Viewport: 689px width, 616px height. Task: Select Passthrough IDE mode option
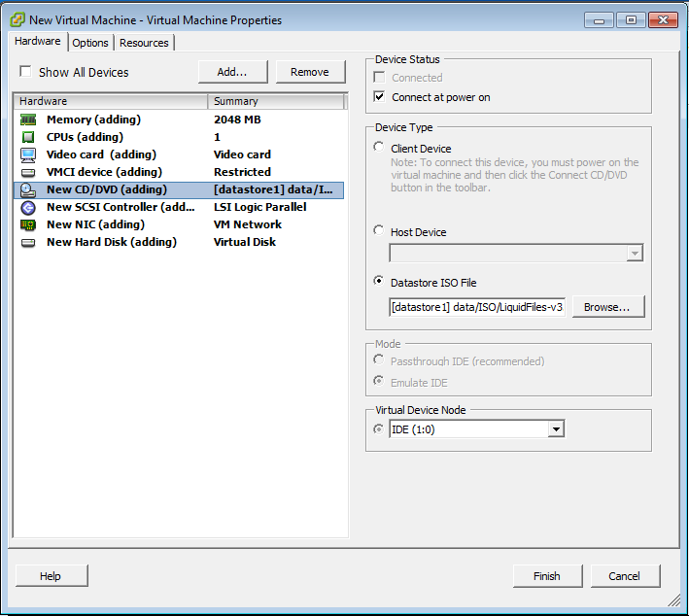point(378,359)
